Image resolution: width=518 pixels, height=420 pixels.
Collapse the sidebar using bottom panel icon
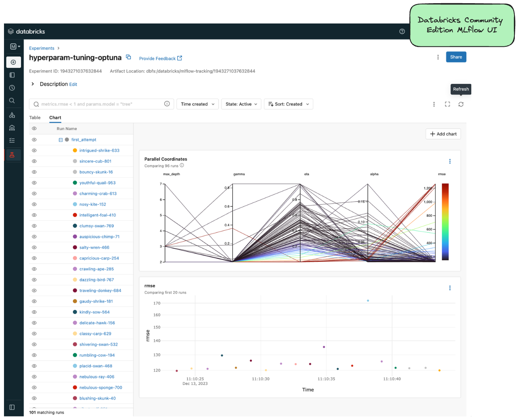click(12, 407)
